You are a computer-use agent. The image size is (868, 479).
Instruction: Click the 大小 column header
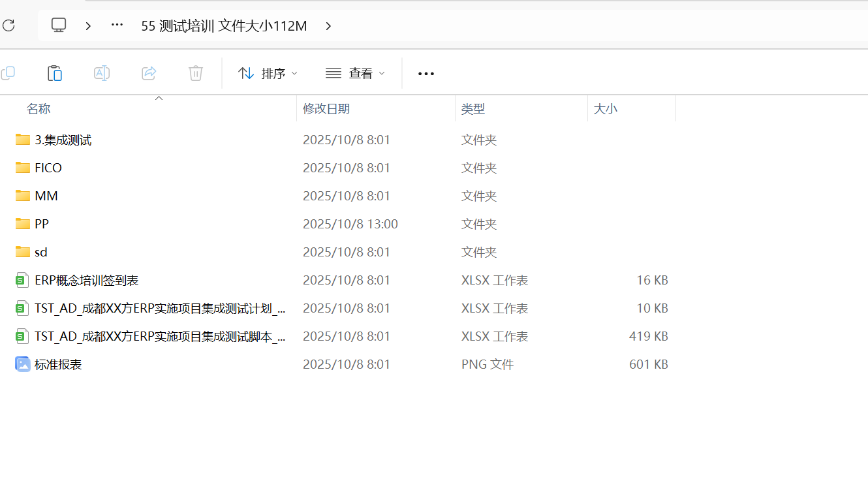point(605,109)
